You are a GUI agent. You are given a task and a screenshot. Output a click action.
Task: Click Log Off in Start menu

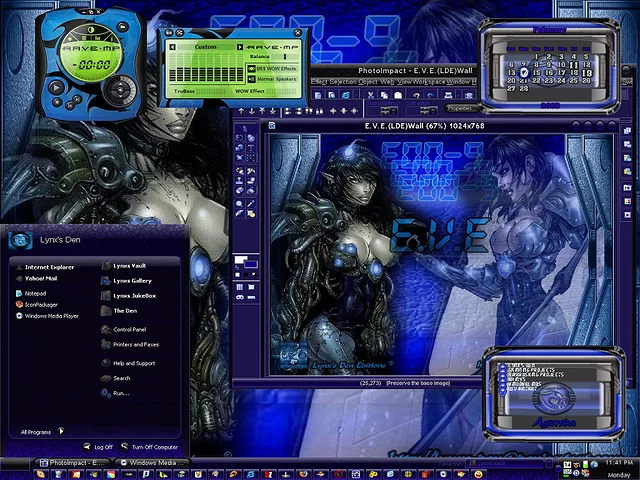(98, 447)
